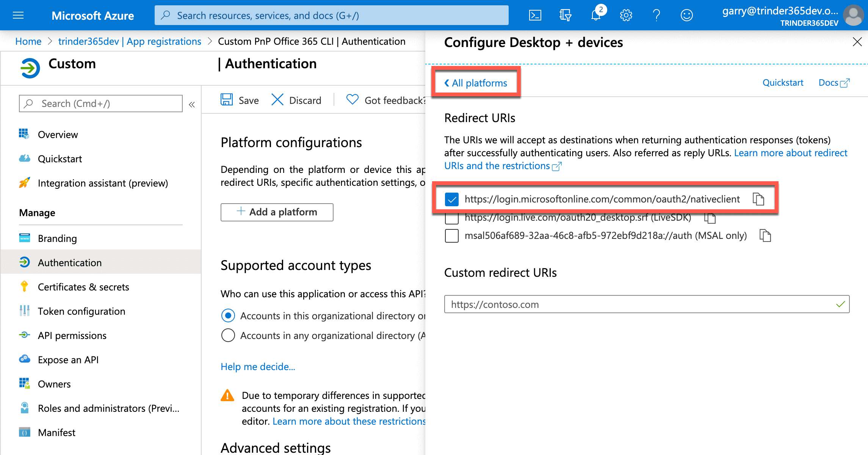Click the Save disk icon
The image size is (868, 455).
(x=227, y=100)
